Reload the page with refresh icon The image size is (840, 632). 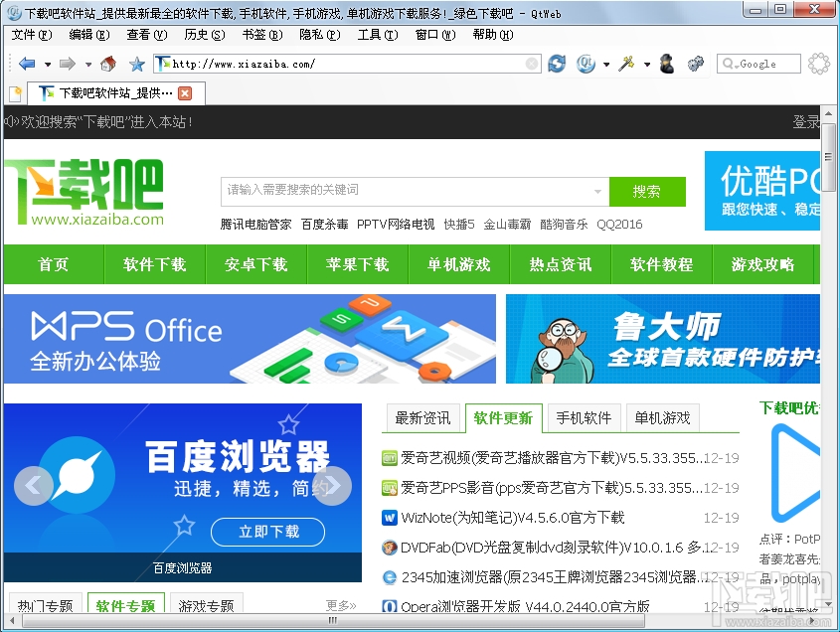click(557, 64)
